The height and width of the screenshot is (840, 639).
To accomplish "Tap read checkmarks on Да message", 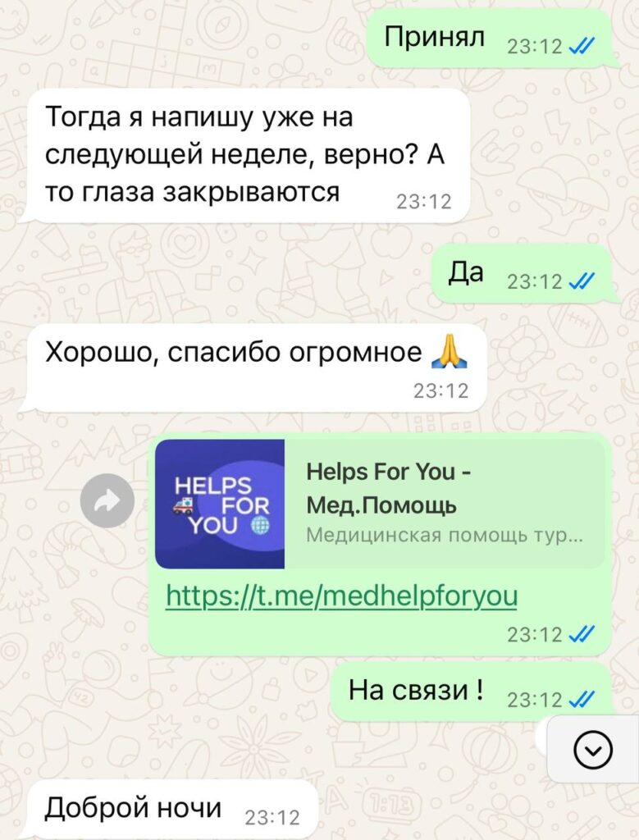I will [582, 281].
